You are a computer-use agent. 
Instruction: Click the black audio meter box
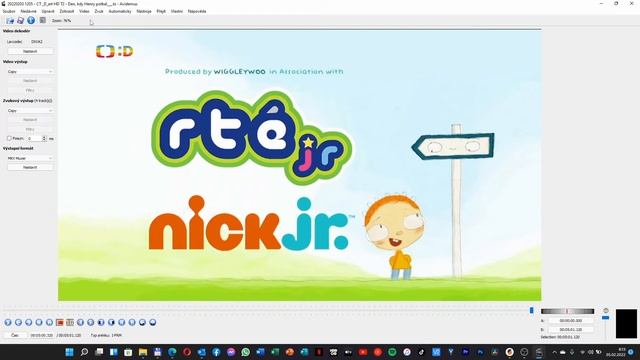tap(626, 324)
